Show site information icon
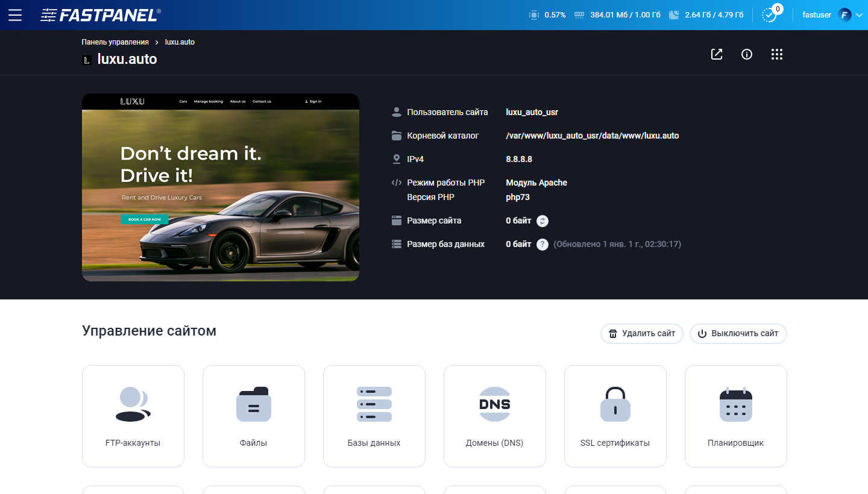Viewport: 868px width, 494px height. click(747, 54)
